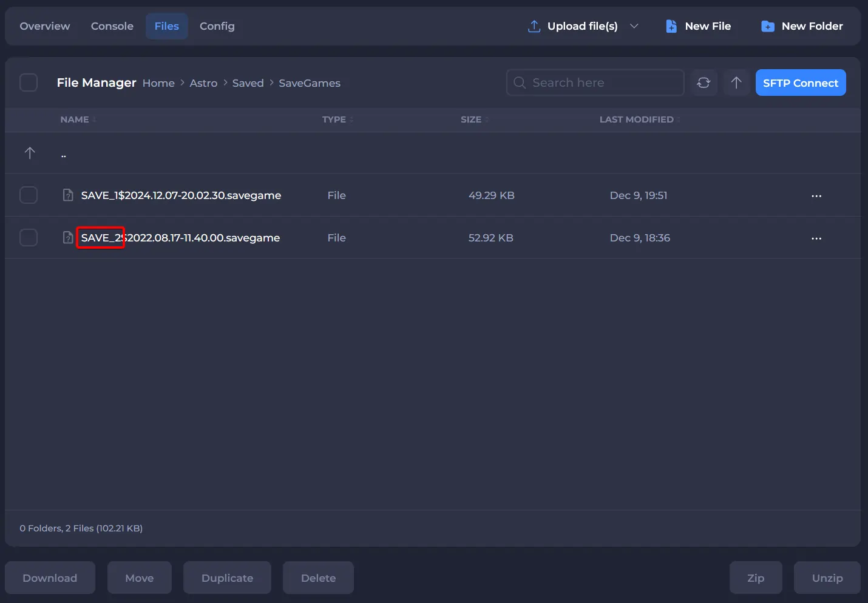The height and width of the screenshot is (603, 868).
Task: Refresh the file list
Action: 704,83
